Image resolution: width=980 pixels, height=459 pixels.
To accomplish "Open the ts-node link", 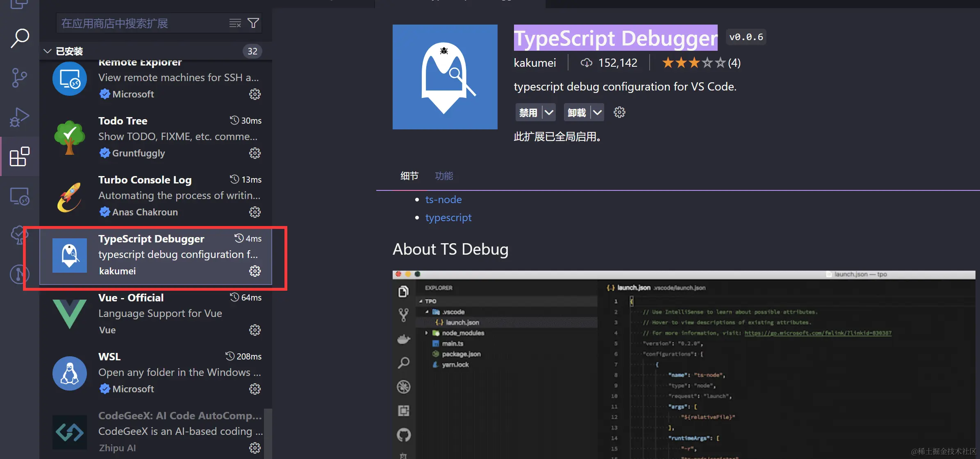I will point(443,199).
